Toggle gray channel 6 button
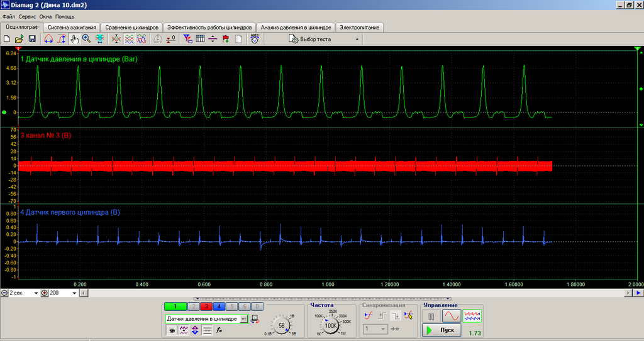644x341 pixels. point(245,306)
